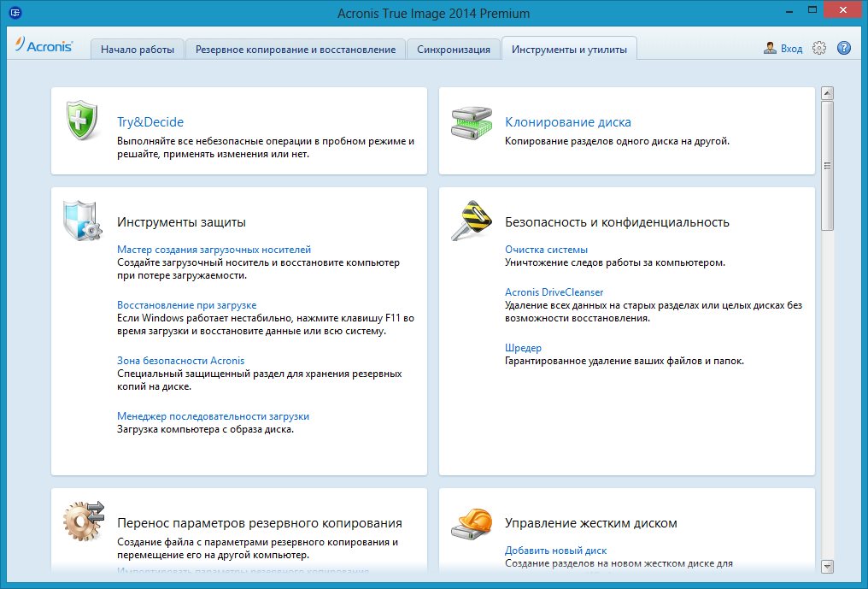
Task: Click the key icon for Безопасность и конфиденциальность
Action: [471, 220]
